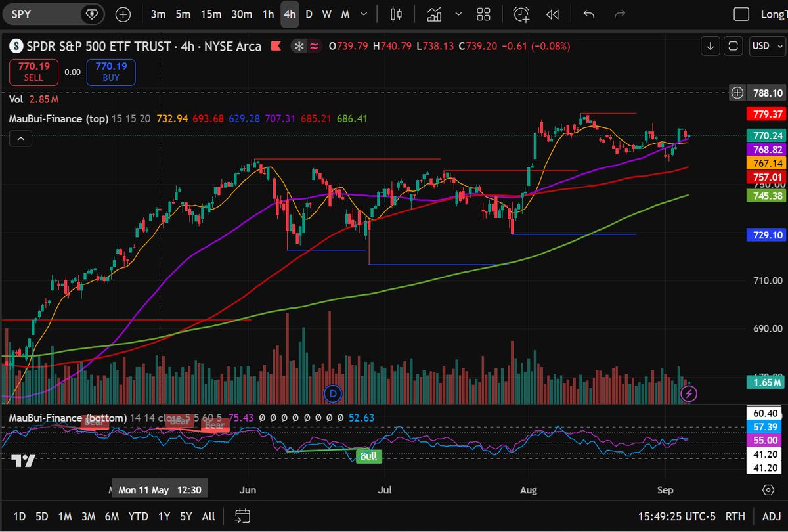
Task: Open the USD currency dropdown
Action: [x=767, y=46]
